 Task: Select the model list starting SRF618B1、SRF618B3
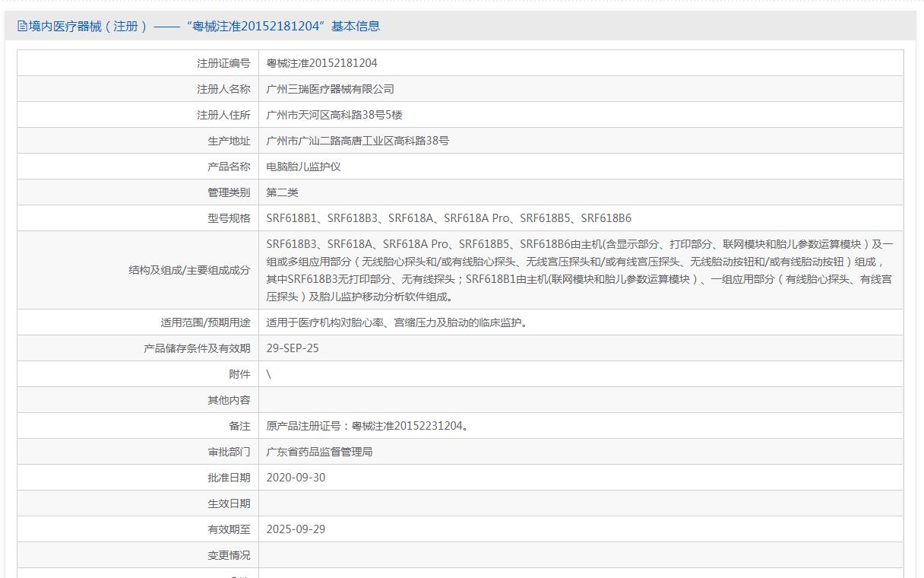(x=448, y=218)
